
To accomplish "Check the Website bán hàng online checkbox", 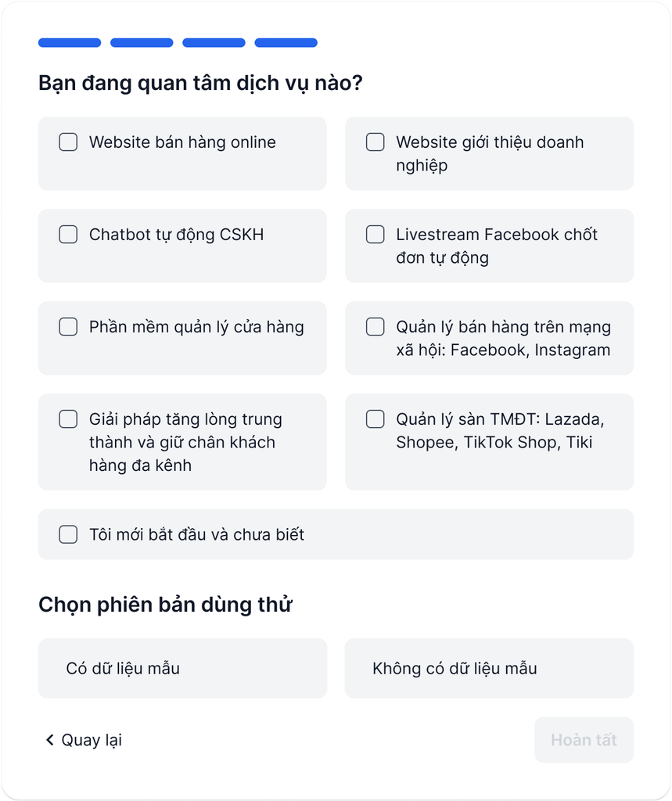I will pos(69,142).
